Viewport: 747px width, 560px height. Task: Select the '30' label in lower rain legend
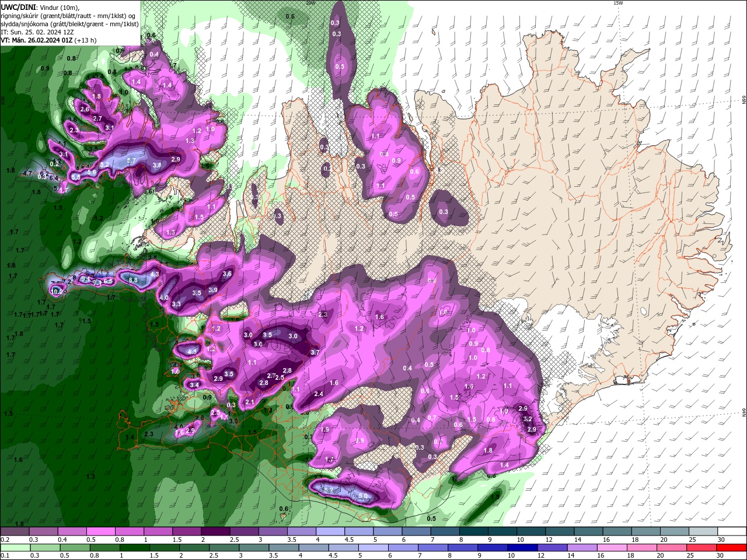coord(719,556)
